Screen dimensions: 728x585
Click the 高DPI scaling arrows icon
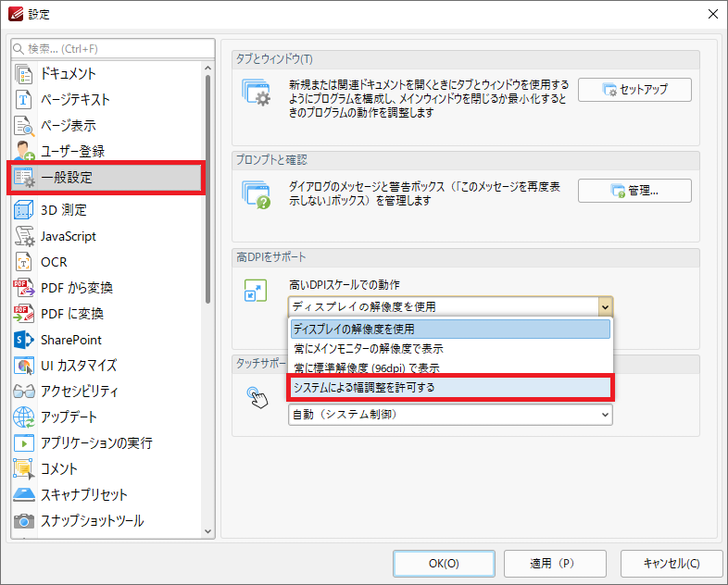256,291
